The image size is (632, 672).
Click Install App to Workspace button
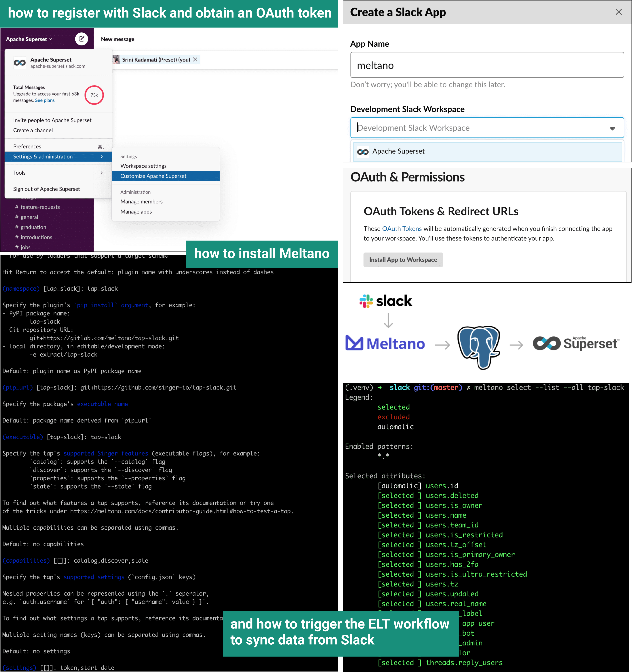pyautogui.click(x=403, y=260)
